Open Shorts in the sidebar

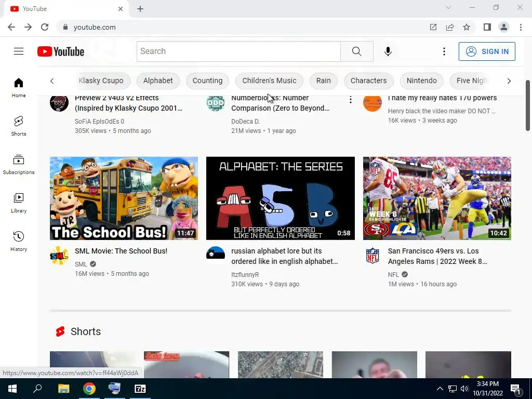coord(19,126)
